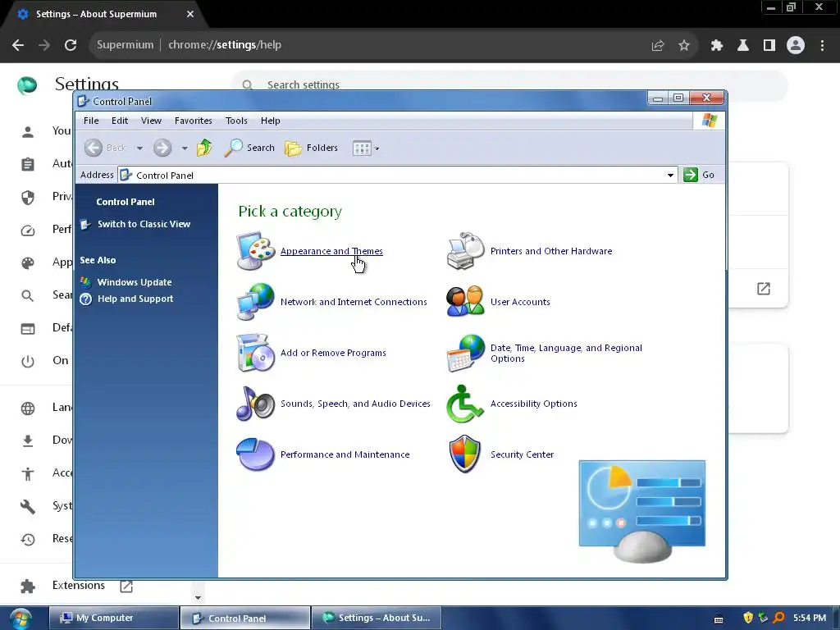Click Supermium reload page icon
This screenshot has height=630, width=840.
coord(71,45)
